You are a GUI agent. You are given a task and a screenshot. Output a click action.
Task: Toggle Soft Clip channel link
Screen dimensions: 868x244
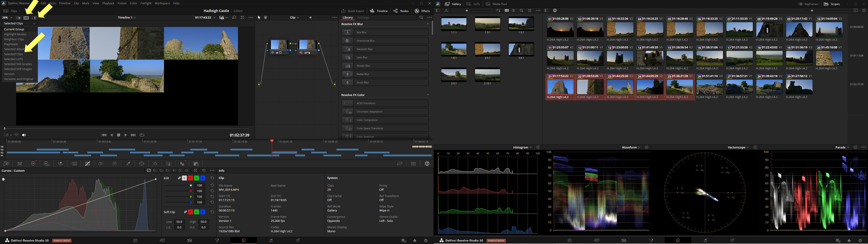(185, 212)
